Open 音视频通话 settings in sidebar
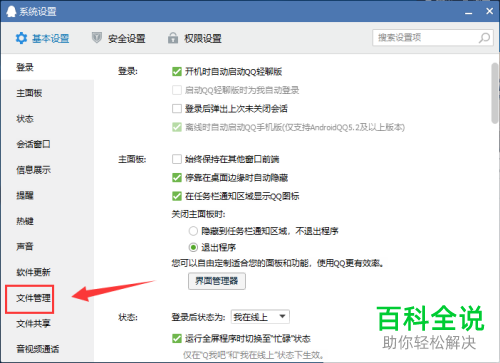Image resolution: width=500 pixels, height=363 pixels. click(38, 349)
